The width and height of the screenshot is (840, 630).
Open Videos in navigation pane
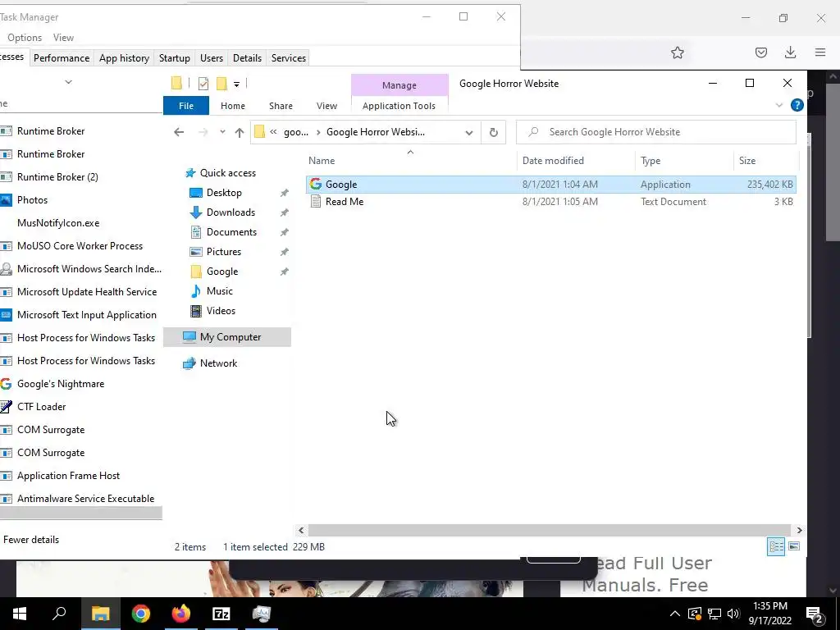tap(220, 311)
